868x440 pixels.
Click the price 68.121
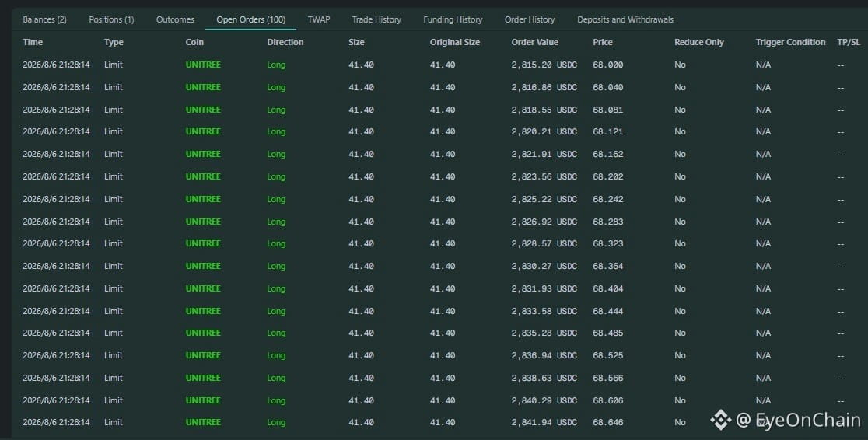(x=607, y=131)
